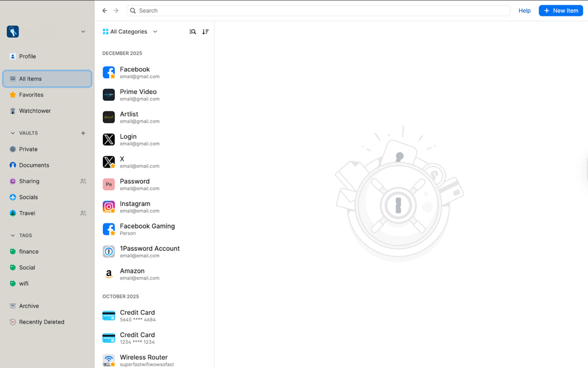Select the item named Login

click(154, 140)
